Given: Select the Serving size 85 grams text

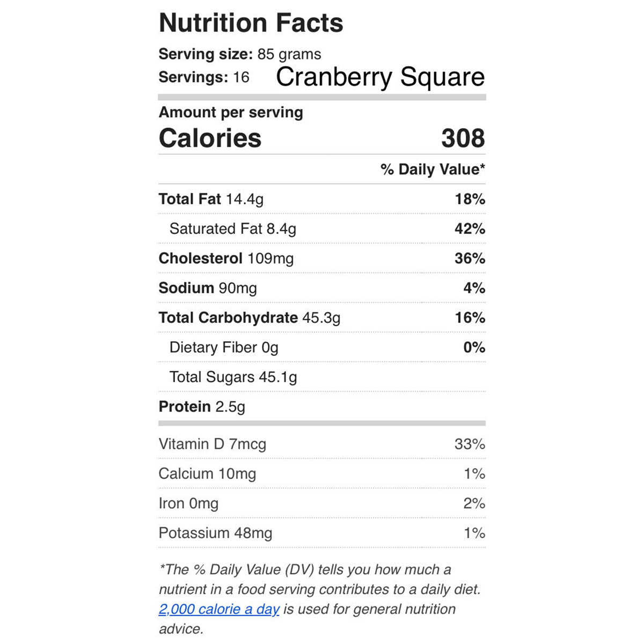Looking at the screenshot, I should (240, 54).
